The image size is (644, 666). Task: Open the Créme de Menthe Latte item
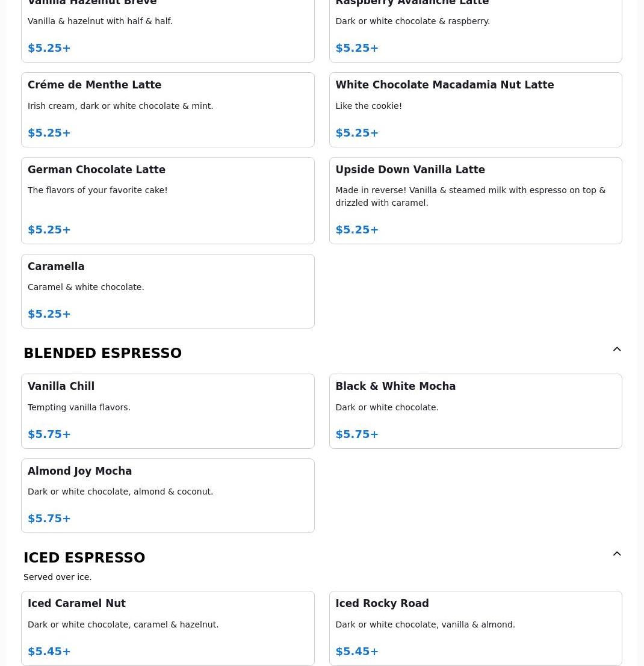[x=167, y=109]
